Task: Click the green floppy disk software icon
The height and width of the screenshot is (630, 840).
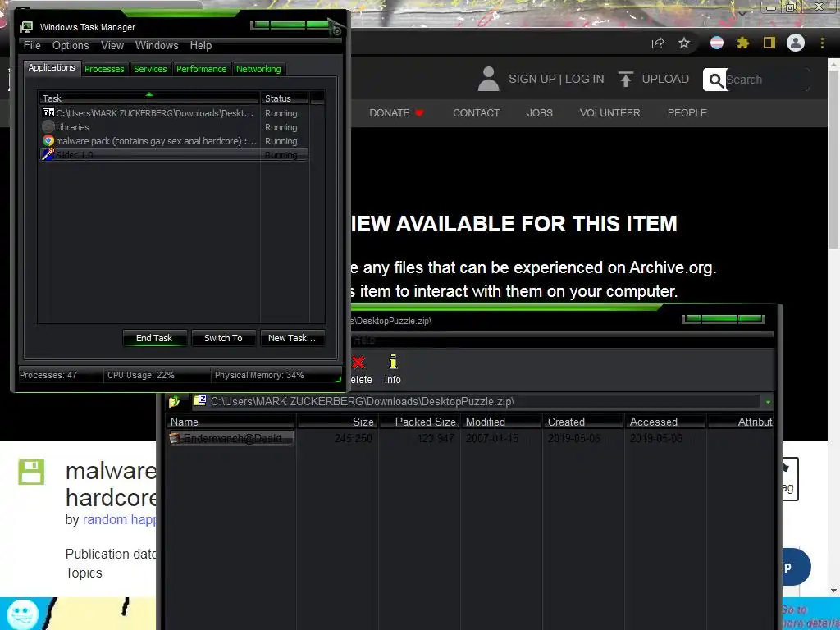Action: click(31, 472)
